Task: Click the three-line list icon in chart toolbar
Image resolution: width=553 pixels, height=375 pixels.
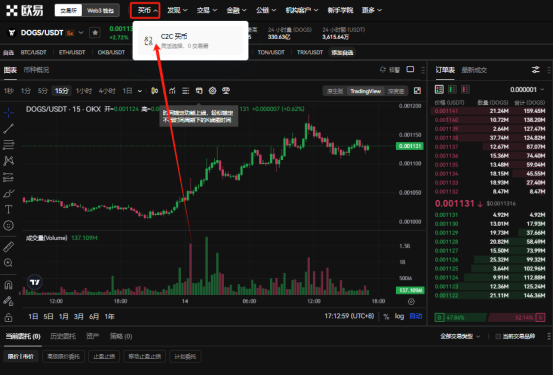Action: click(186, 91)
